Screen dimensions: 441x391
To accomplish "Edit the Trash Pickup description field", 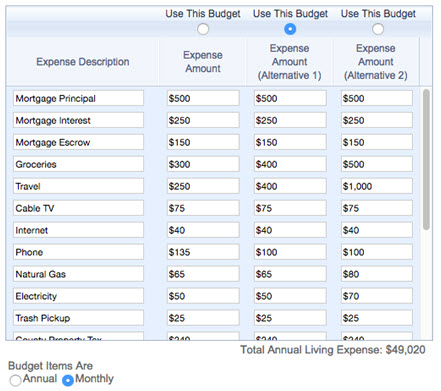I will pos(78,318).
